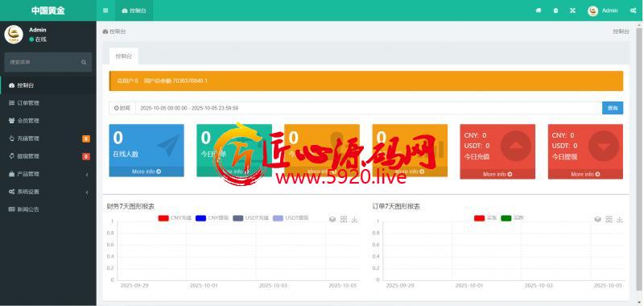Click the date range time input field

pos(369,108)
